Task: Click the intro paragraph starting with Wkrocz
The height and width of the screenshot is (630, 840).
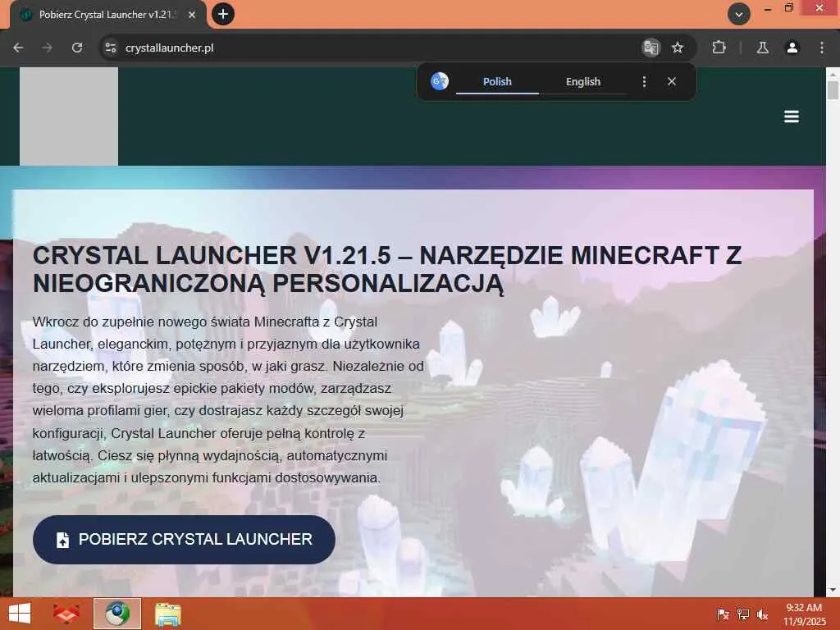Action: coord(228,399)
